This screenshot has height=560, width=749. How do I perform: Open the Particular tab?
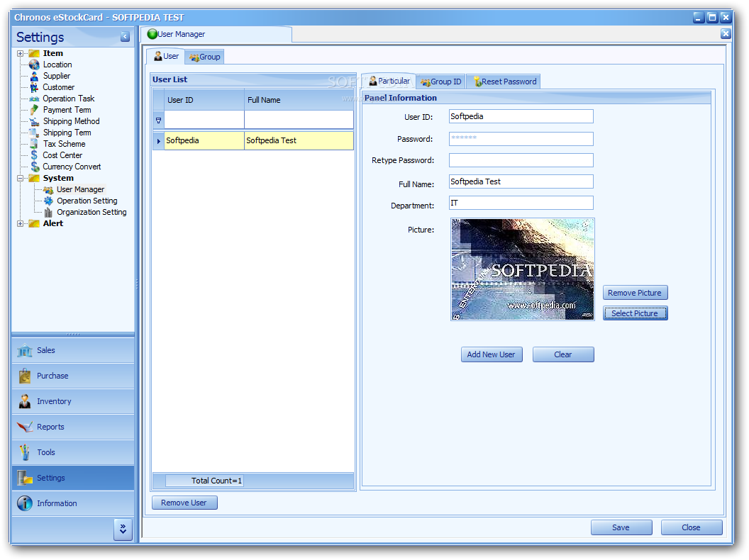[x=389, y=81]
